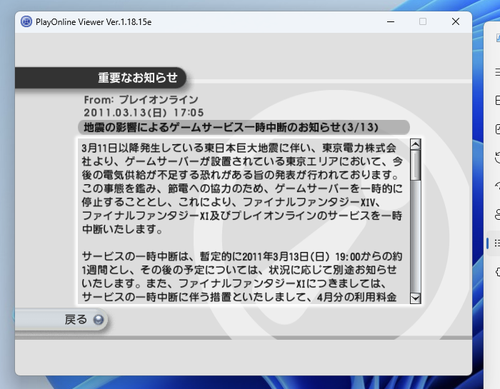Image resolution: width=500 pixels, height=389 pixels.
Task: Click the line beginning 'この事態を鑑み'
Action: pos(242,189)
